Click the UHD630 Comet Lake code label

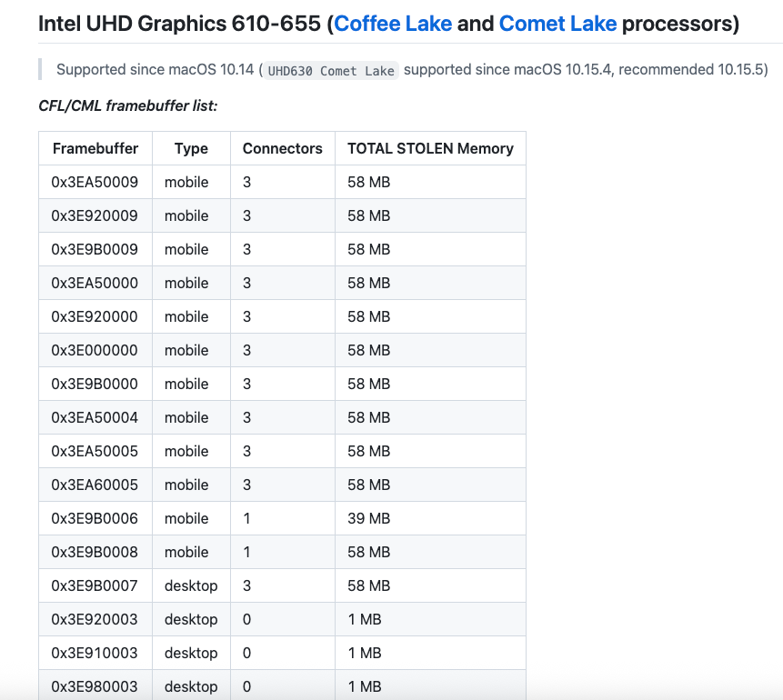tap(331, 70)
